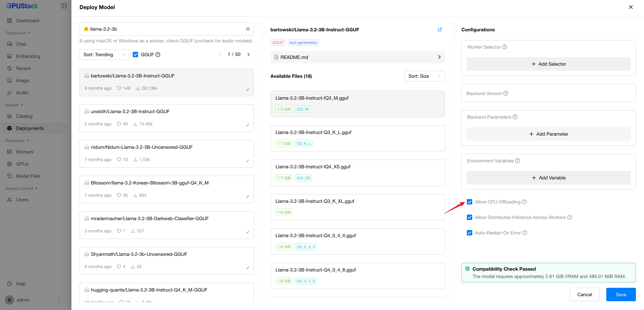Image resolution: width=644 pixels, height=310 pixels.
Task: Click the Add Selector button
Action: point(549,64)
